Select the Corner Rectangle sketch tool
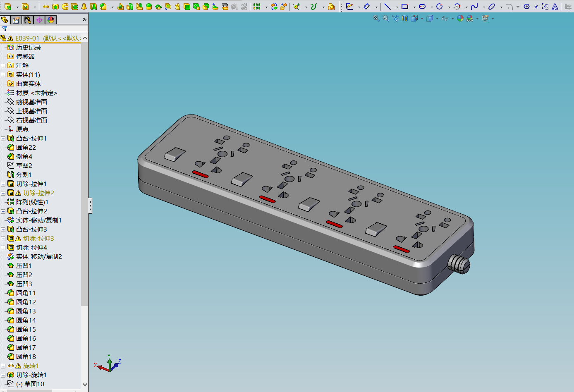Screen dimensions: 574x392 405,7
